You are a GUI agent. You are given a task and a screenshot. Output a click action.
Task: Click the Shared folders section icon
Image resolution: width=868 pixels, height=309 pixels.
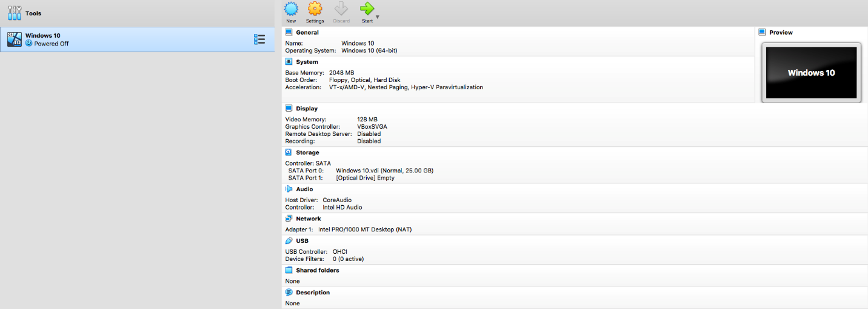(x=289, y=270)
